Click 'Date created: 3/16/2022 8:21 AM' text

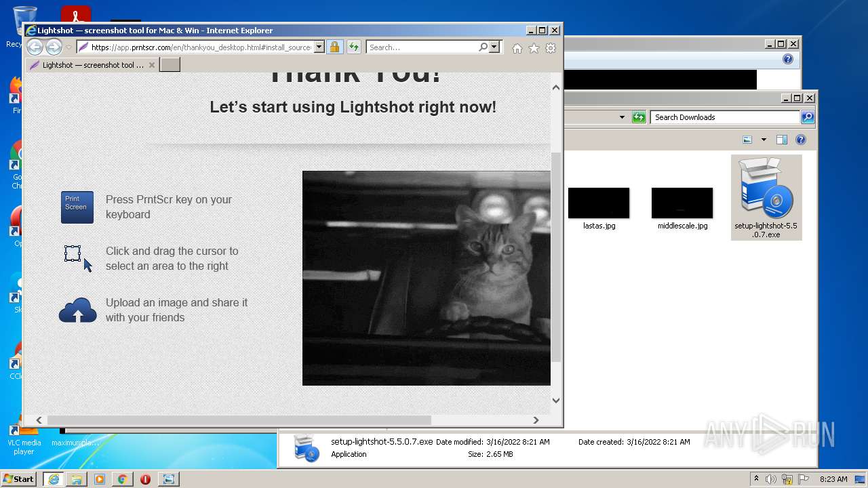[634, 442]
